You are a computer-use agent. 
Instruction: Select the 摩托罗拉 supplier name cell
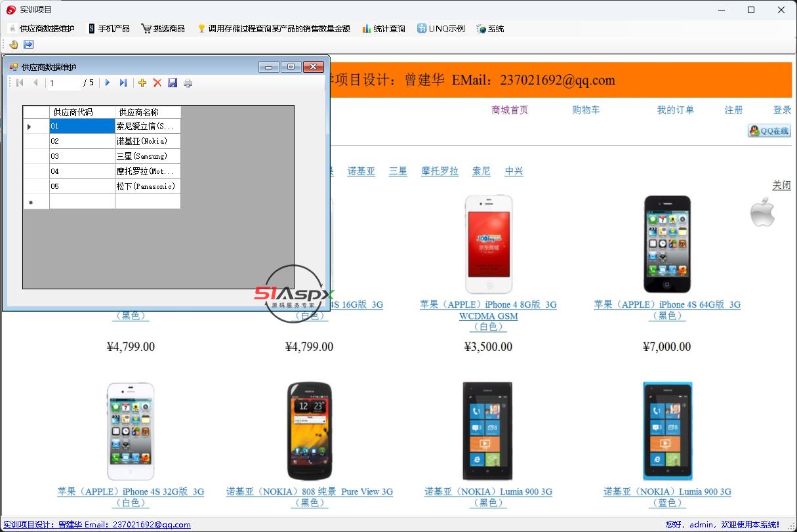coord(148,171)
